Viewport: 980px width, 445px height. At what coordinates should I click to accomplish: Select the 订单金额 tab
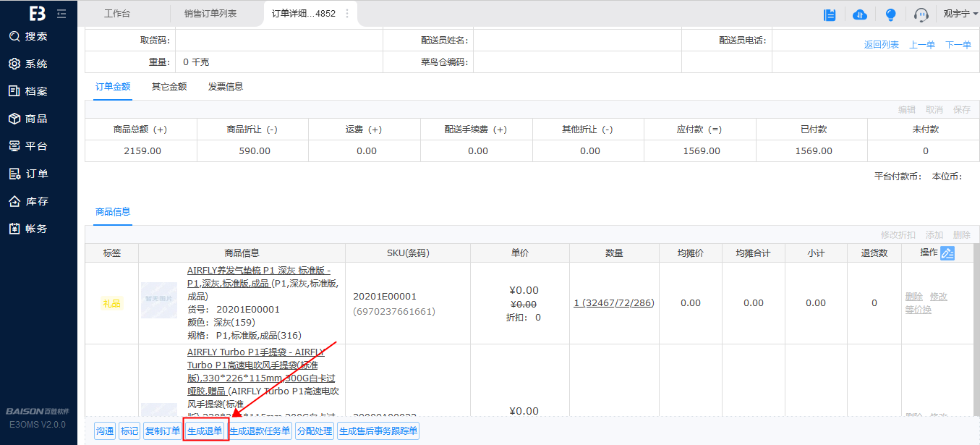coord(114,86)
